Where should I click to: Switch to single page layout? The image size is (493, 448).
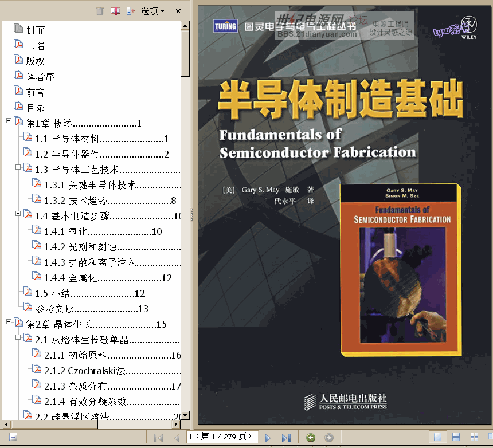(x=437, y=437)
